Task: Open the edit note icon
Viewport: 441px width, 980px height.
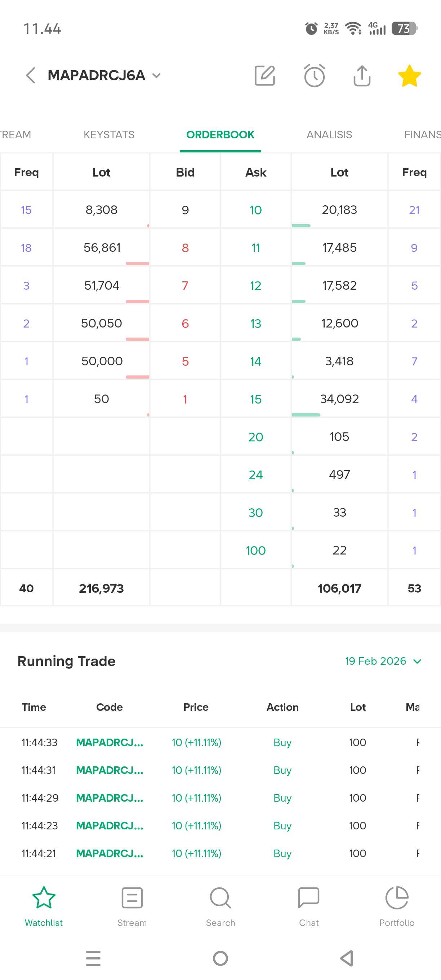Action: tap(264, 75)
